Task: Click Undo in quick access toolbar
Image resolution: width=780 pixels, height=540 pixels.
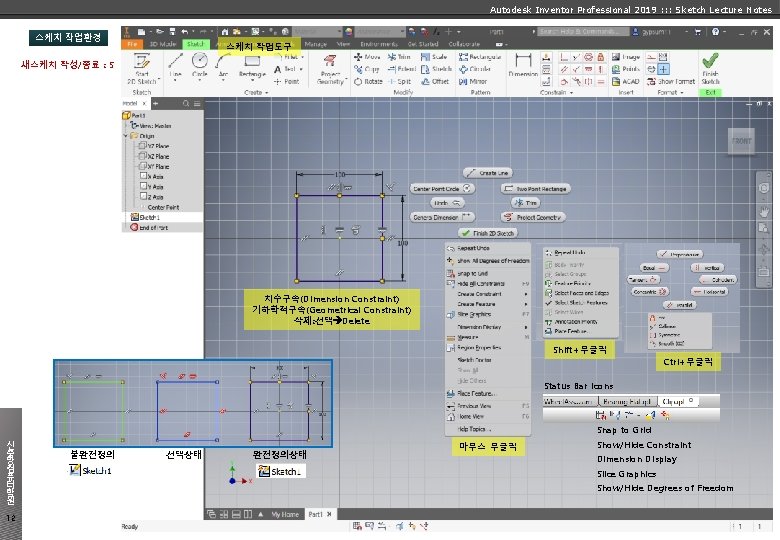Action: point(185,31)
